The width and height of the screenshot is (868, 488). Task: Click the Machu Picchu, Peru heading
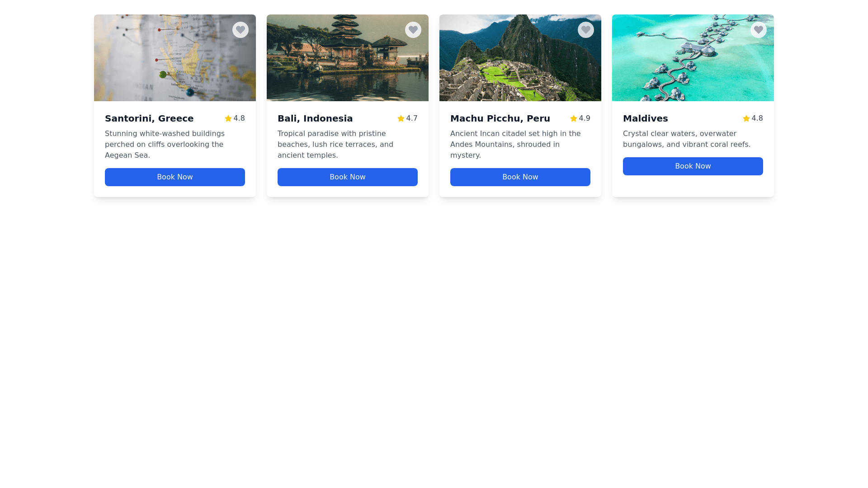(500, 118)
